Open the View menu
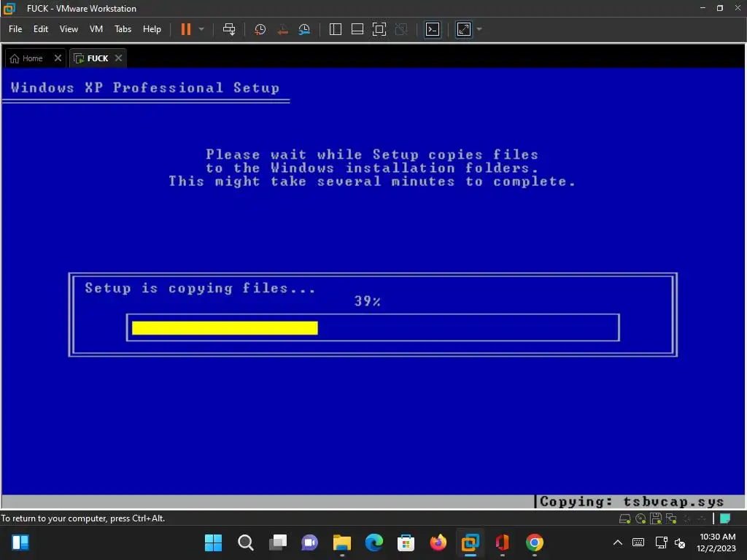The width and height of the screenshot is (747, 560). (x=69, y=29)
